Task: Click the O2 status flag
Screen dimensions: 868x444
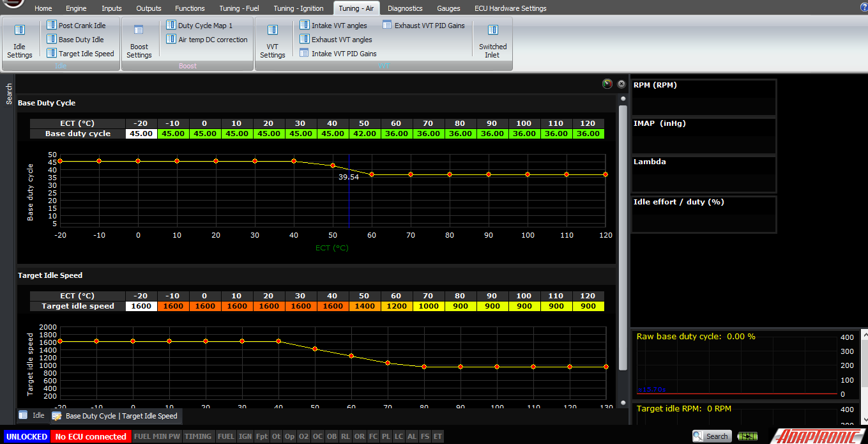Action: point(304,436)
